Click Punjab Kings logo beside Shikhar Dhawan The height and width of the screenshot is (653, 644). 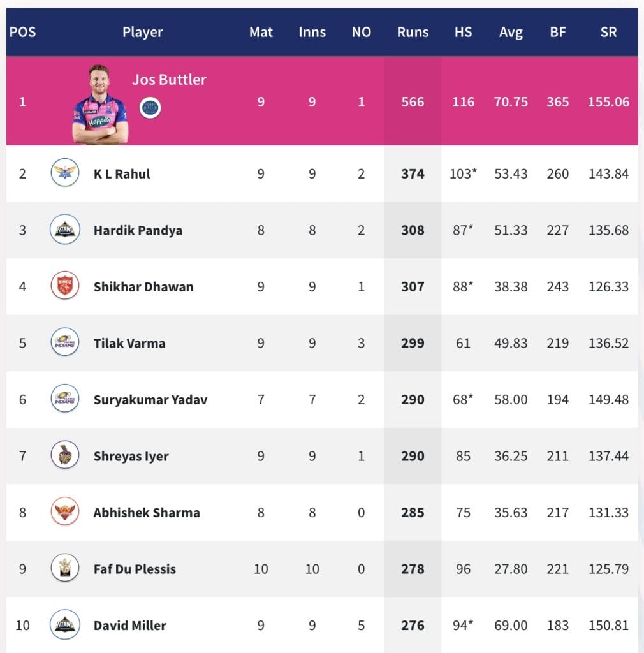tap(64, 286)
